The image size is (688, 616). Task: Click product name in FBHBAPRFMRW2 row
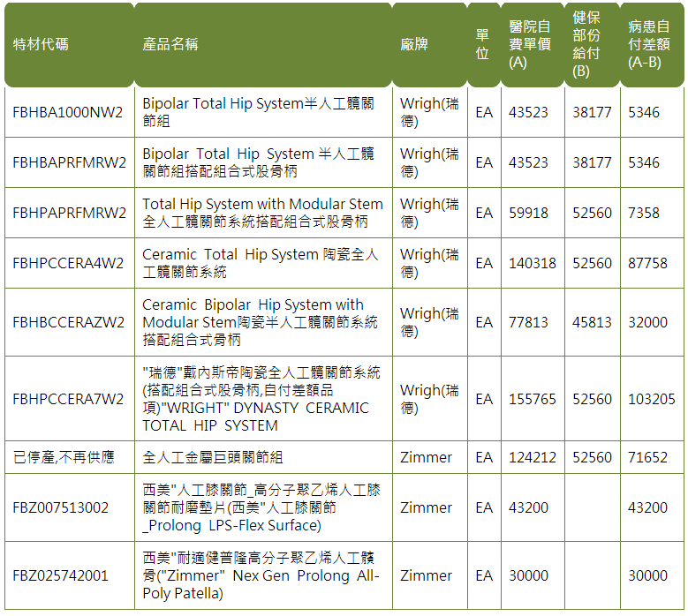(x=258, y=162)
